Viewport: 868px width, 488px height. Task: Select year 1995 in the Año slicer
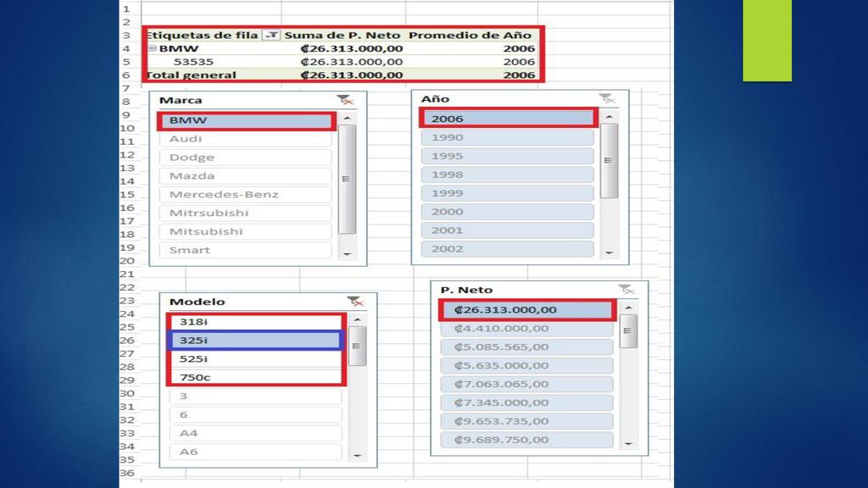[508, 156]
